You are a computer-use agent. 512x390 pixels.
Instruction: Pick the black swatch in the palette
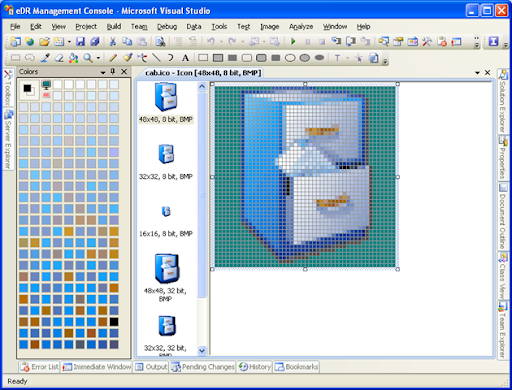(114, 322)
